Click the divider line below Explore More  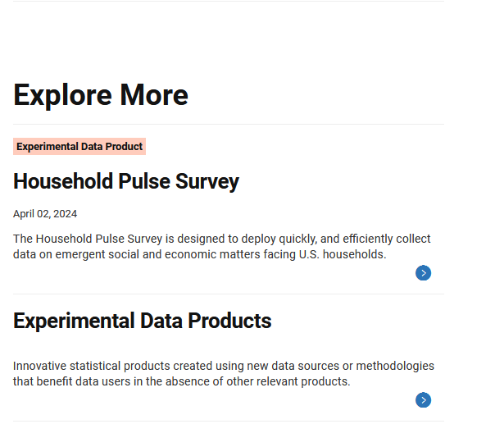229,125
